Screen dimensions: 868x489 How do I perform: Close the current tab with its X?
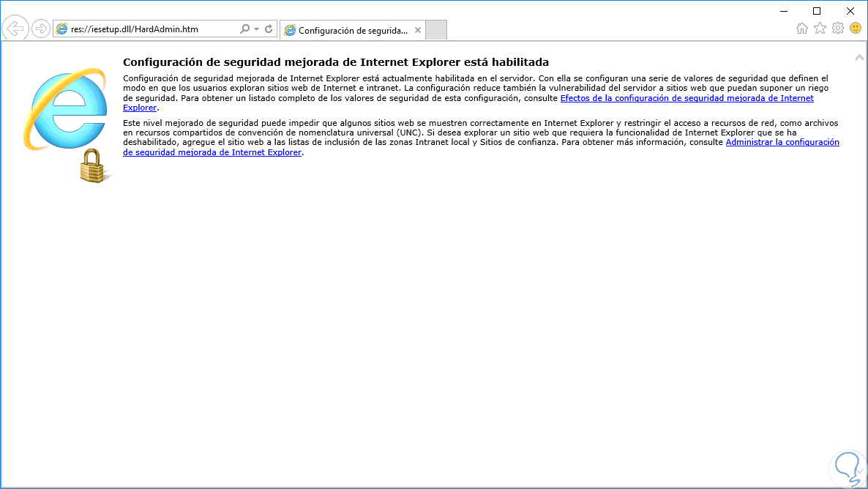[417, 30]
